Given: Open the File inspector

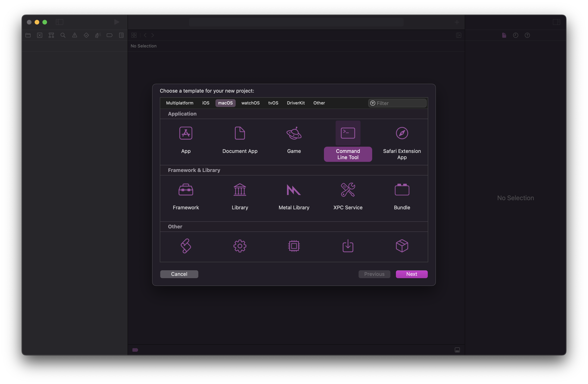Looking at the screenshot, I should point(504,35).
